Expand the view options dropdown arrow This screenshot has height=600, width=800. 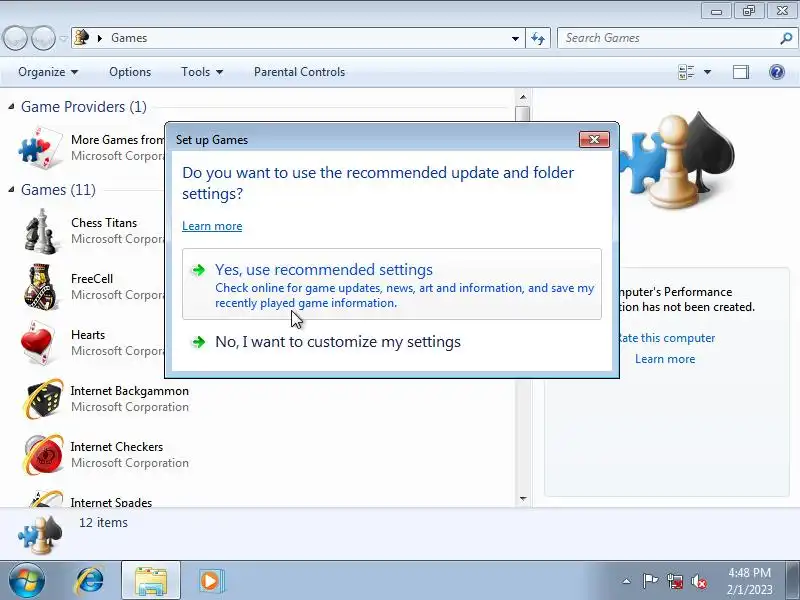pos(708,72)
